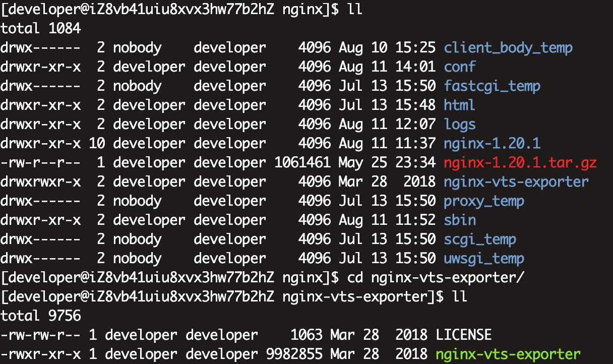Click the green nginx-vts-exporter executable name

[508, 354]
